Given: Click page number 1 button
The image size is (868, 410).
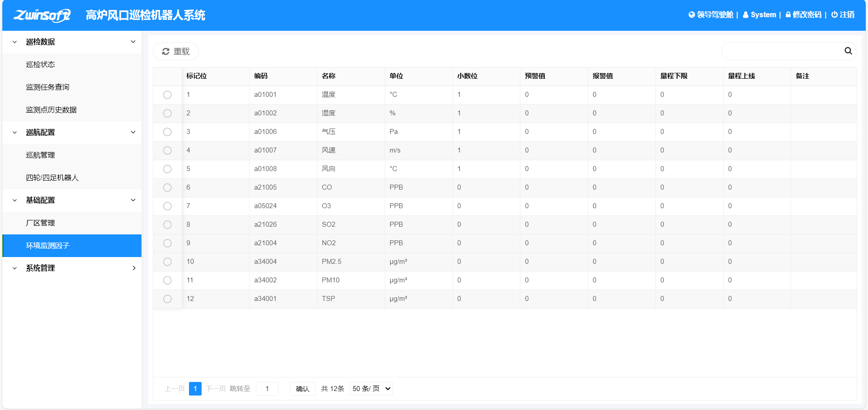Looking at the screenshot, I should 195,389.
